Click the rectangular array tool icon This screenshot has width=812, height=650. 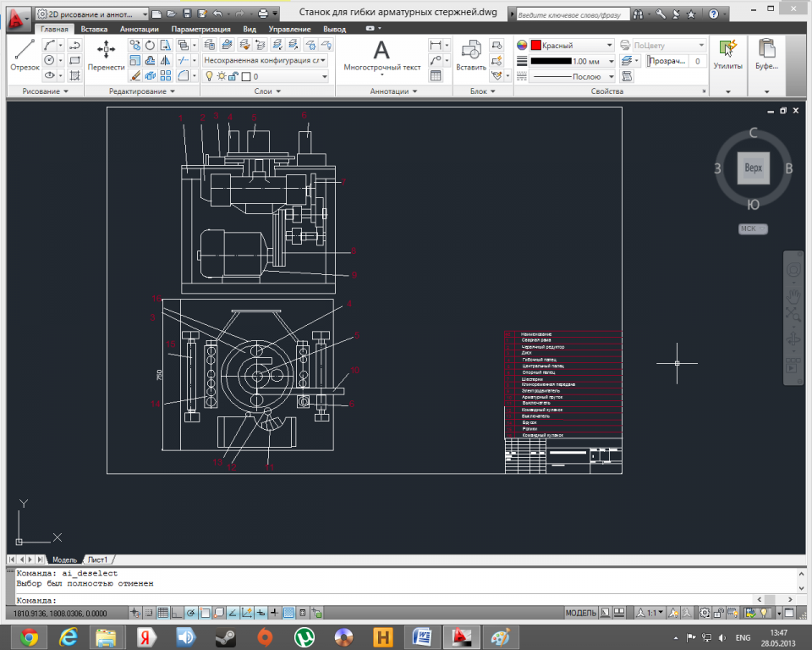point(165,76)
